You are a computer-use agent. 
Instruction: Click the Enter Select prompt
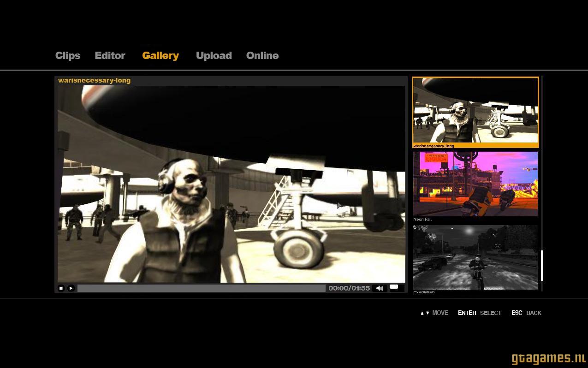pyautogui.click(x=480, y=313)
